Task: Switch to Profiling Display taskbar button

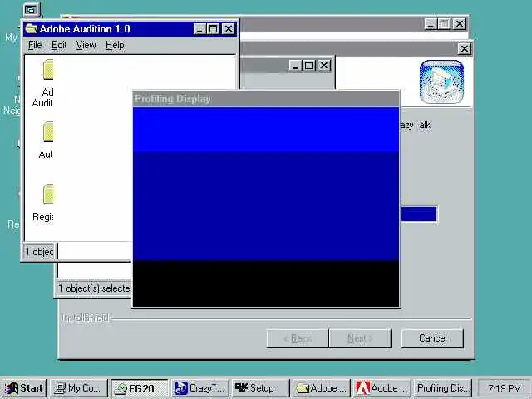Action: pyautogui.click(x=442, y=388)
